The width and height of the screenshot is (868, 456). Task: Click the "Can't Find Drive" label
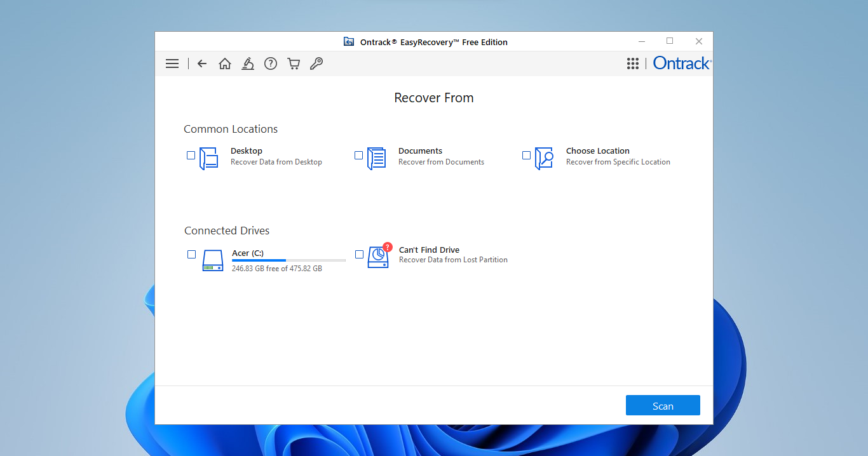pos(429,250)
